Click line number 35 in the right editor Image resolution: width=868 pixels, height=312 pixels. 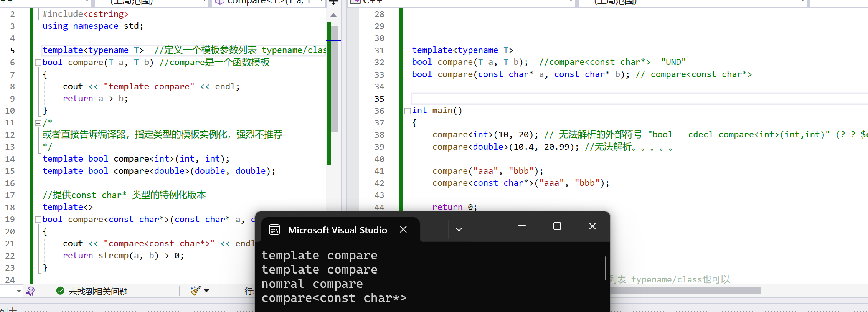(x=379, y=99)
